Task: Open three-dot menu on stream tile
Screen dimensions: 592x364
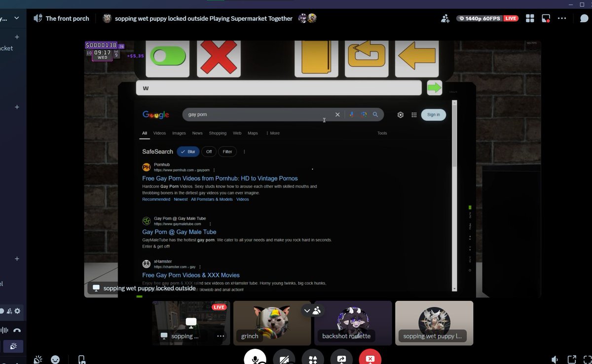Action: (x=221, y=336)
